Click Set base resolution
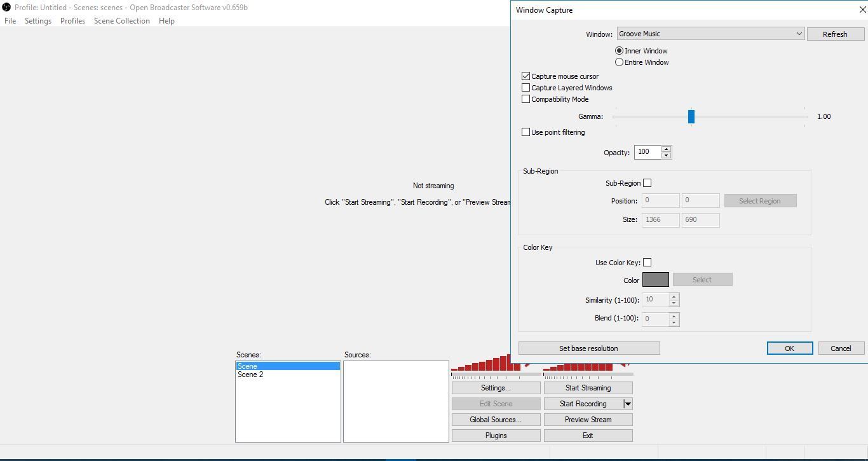868x461 pixels. 590,348
